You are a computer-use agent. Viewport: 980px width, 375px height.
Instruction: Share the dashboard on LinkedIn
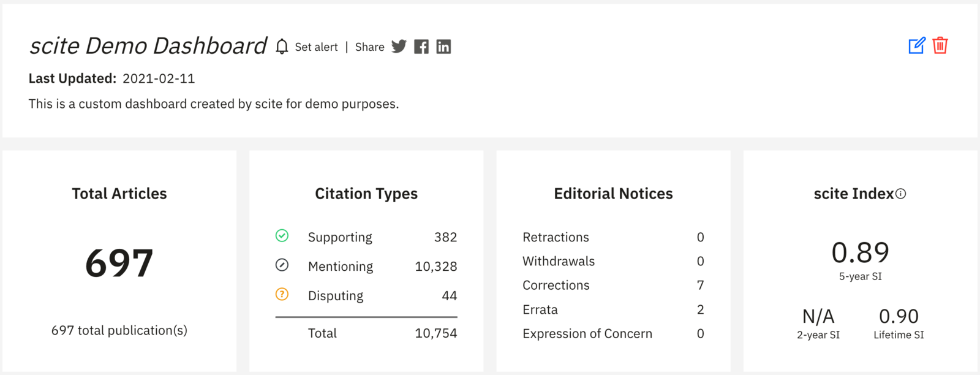tap(443, 46)
